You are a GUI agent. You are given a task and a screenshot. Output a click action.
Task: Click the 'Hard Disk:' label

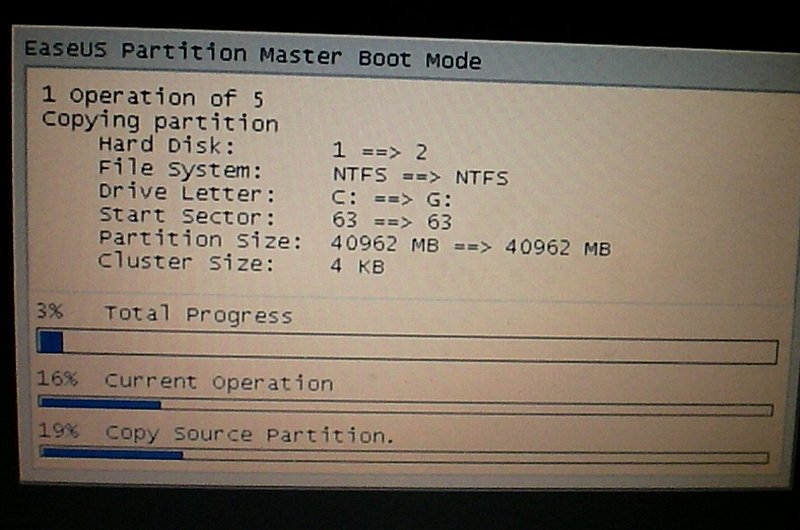click(x=166, y=145)
